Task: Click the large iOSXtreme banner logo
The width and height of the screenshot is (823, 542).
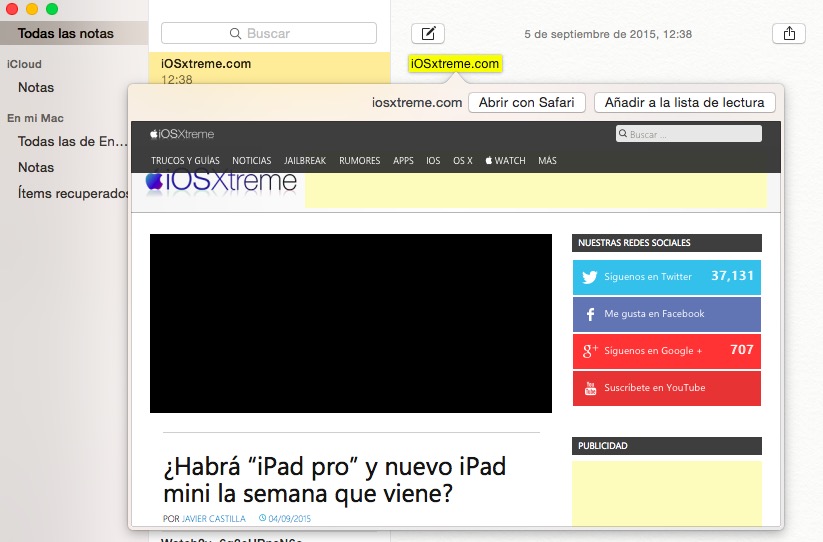Action: pyautogui.click(x=221, y=182)
